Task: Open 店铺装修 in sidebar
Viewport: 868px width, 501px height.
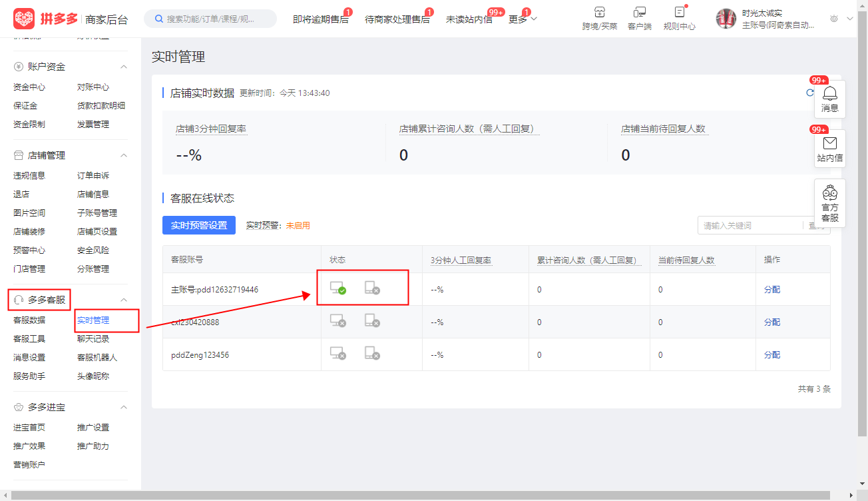Action: click(29, 232)
